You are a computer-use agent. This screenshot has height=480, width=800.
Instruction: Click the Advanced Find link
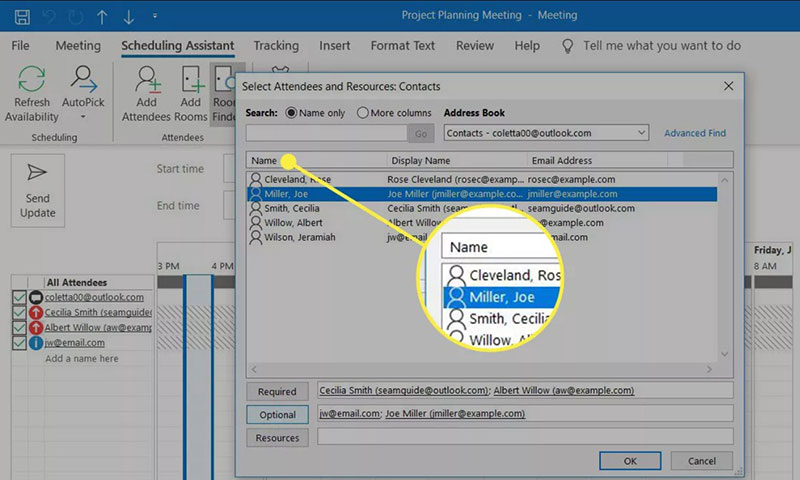tap(694, 133)
